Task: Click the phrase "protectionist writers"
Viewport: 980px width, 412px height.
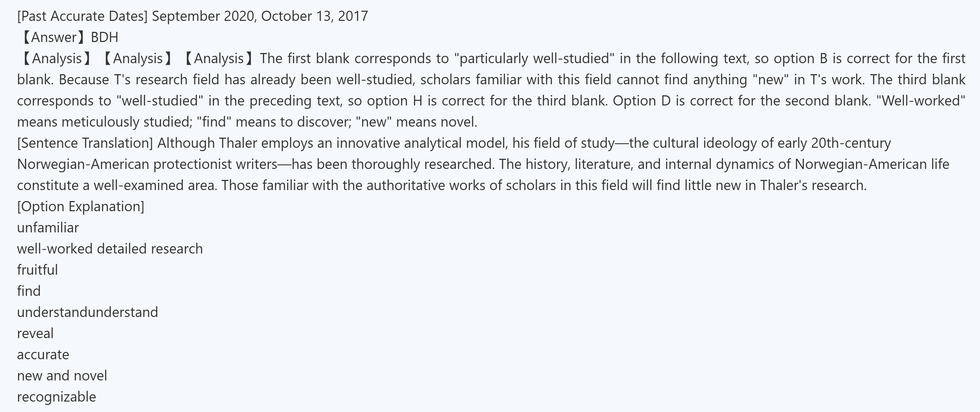Action: coord(215,164)
